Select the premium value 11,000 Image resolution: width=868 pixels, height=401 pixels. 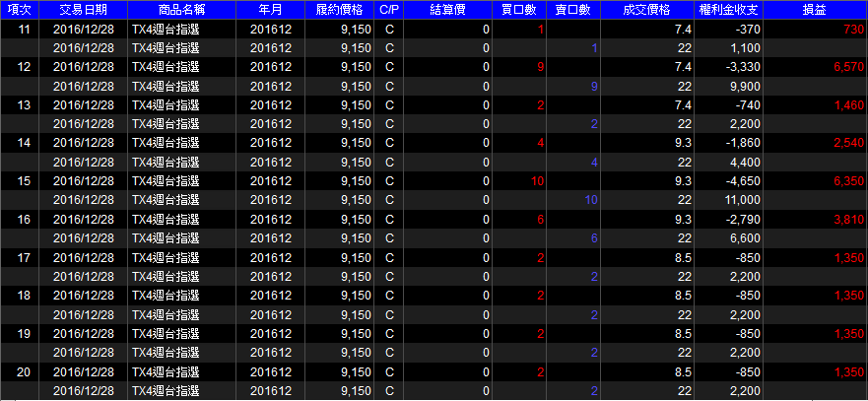744,200
